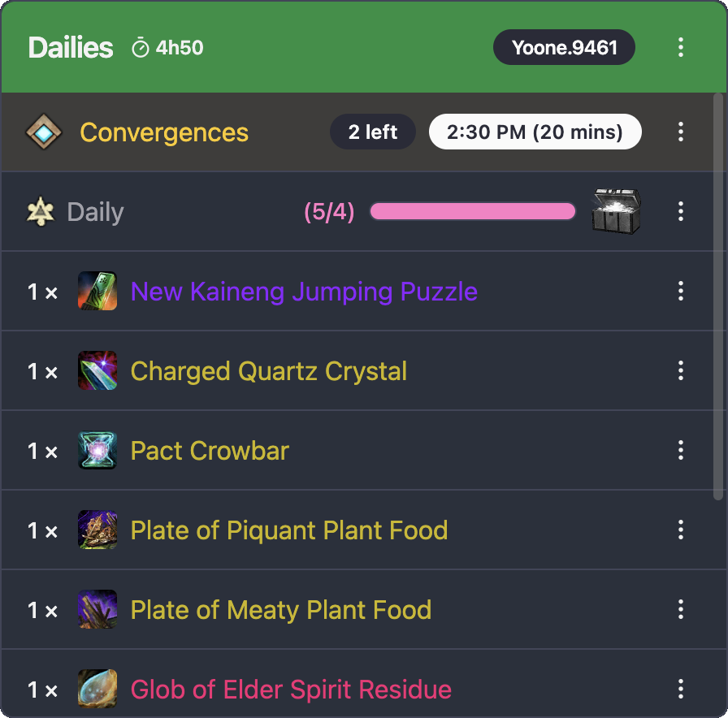The width and height of the screenshot is (728, 718).
Task: Open the Daily row options menu
Action: pos(680,211)
